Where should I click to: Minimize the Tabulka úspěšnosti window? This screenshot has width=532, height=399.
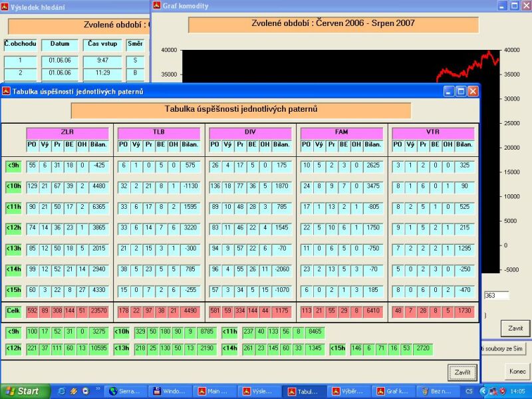point(448,91)
